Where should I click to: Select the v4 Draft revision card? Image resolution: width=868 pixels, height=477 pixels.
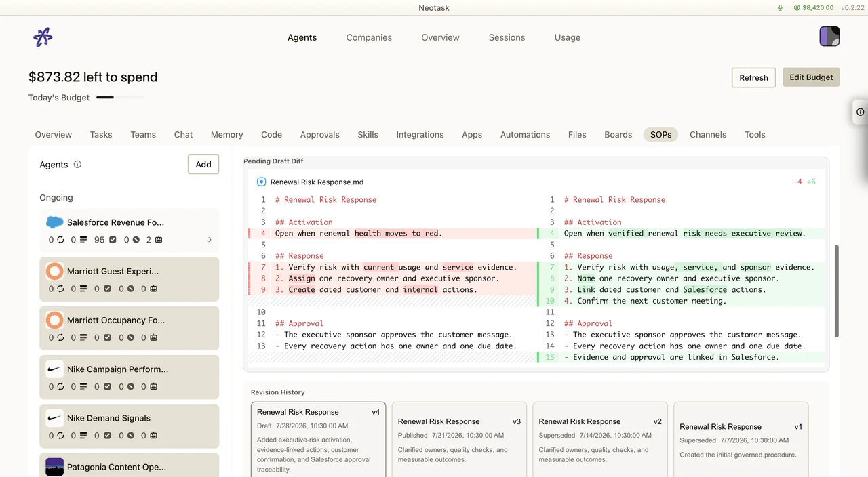point(318,440)
